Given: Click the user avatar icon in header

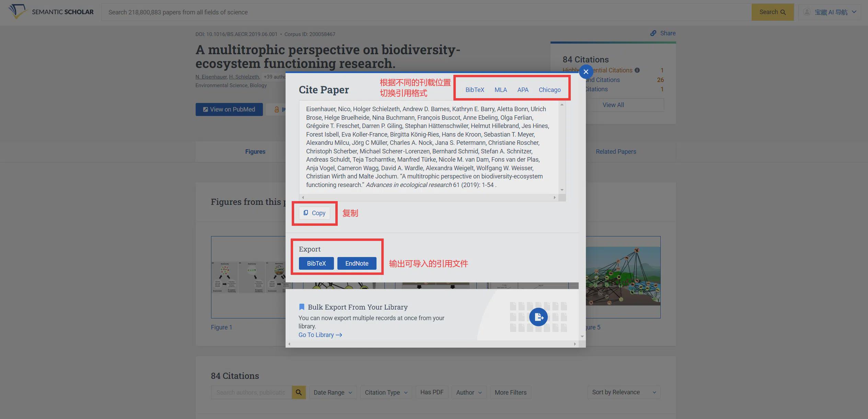Looking at the screenshot, I should tap(807, 12).
